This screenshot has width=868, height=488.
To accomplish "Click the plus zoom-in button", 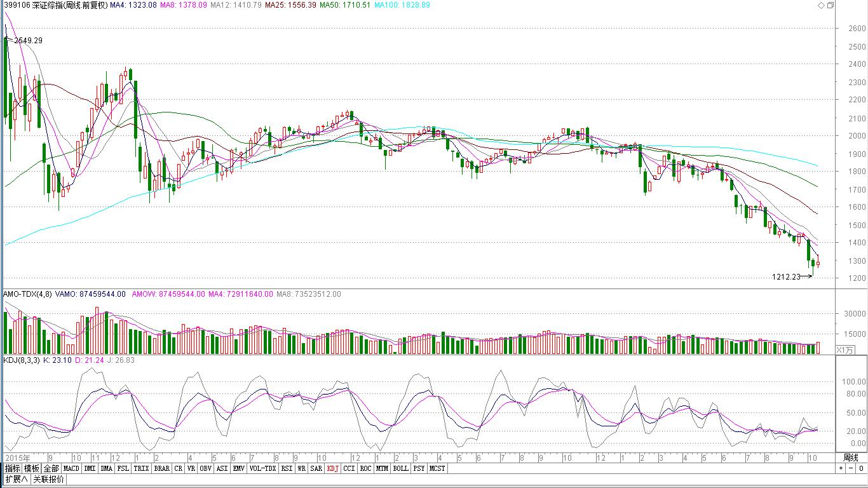I will click(x=841, y=468).
